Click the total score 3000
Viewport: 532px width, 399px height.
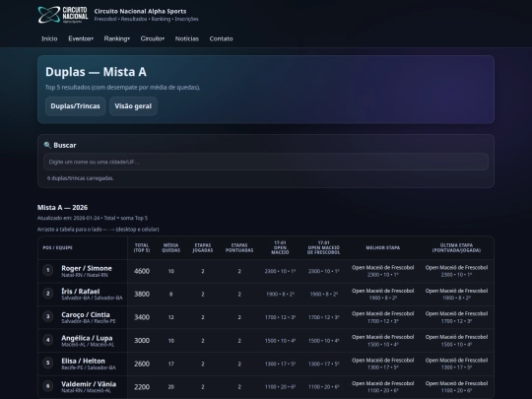coord(142,340)
